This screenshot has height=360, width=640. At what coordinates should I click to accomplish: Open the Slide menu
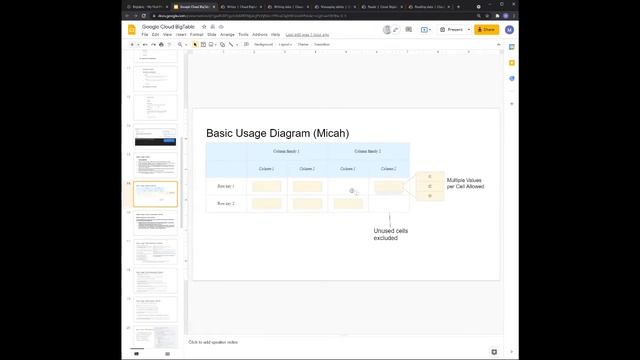tap(212, 35)
